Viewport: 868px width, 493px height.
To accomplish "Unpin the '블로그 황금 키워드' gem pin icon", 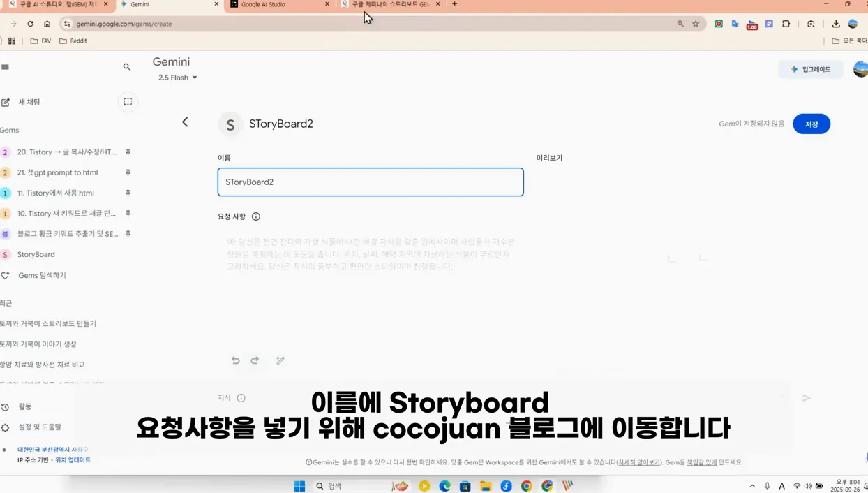I will tap(128, 234).
